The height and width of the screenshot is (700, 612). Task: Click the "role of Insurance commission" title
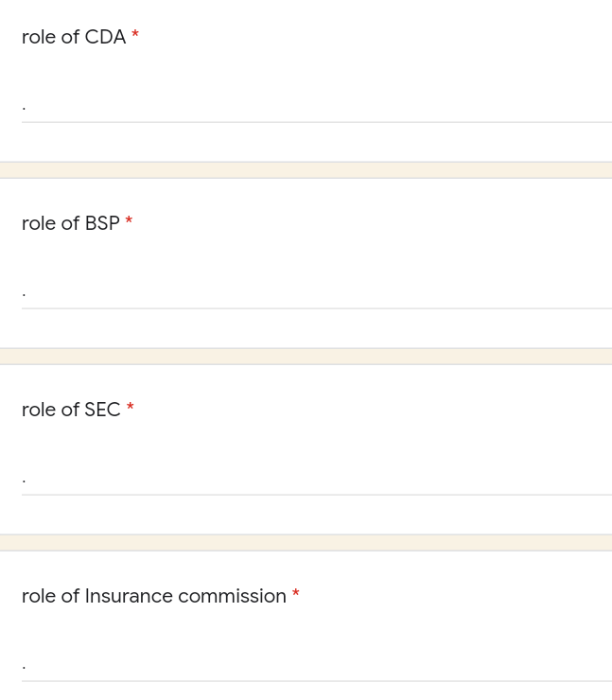(x=153, y=597)
